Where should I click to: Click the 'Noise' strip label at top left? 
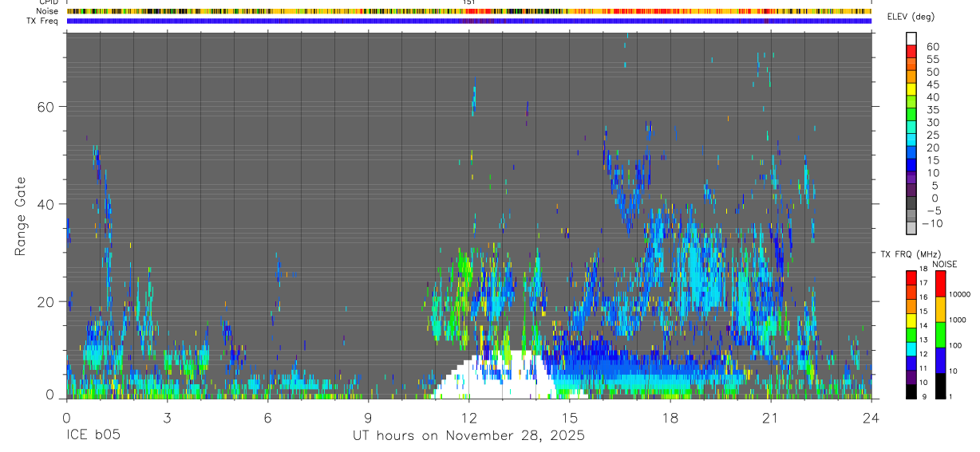pyautogui.click(x=49, y=11)
